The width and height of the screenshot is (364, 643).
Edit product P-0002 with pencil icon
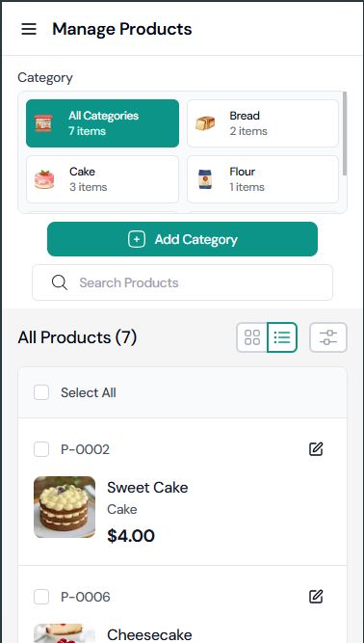pyautogui.click(x=316, y=449)
